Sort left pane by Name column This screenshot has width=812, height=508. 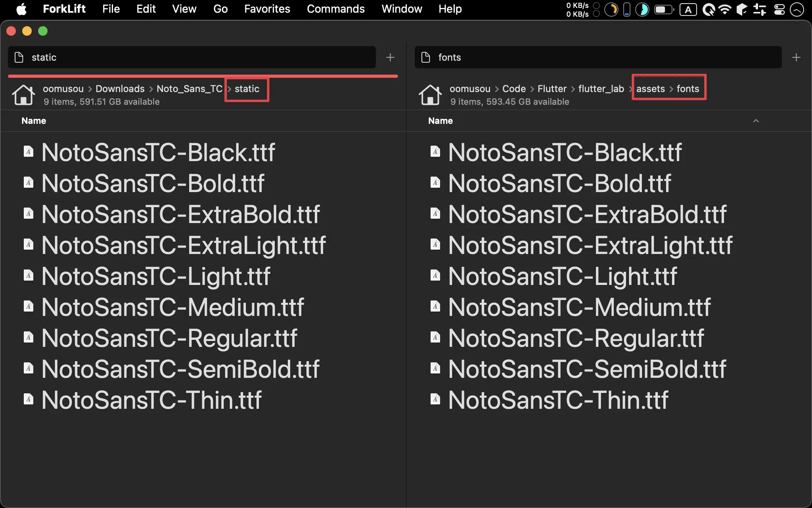34,121
